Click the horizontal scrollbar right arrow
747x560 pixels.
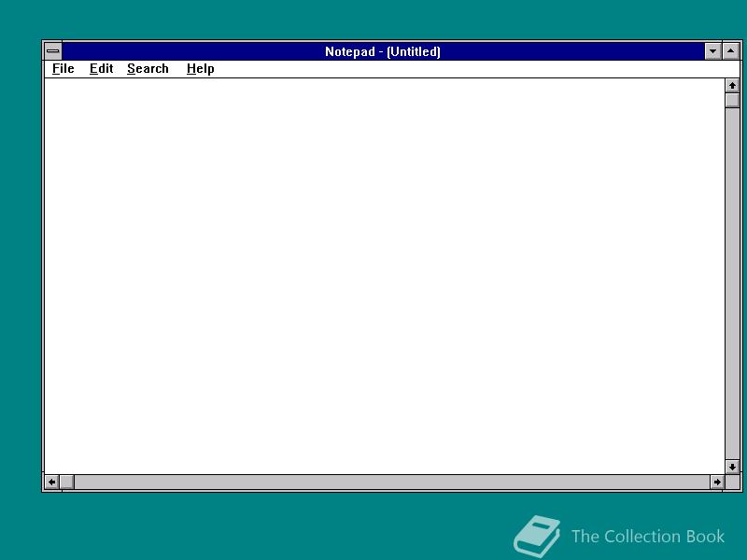(717, 482)
